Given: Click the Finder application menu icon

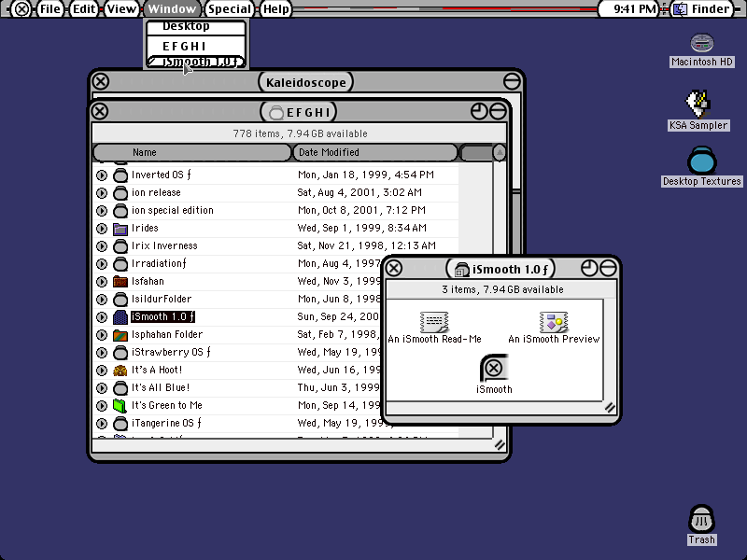Looking at the screenshot, I should point(681,9).
